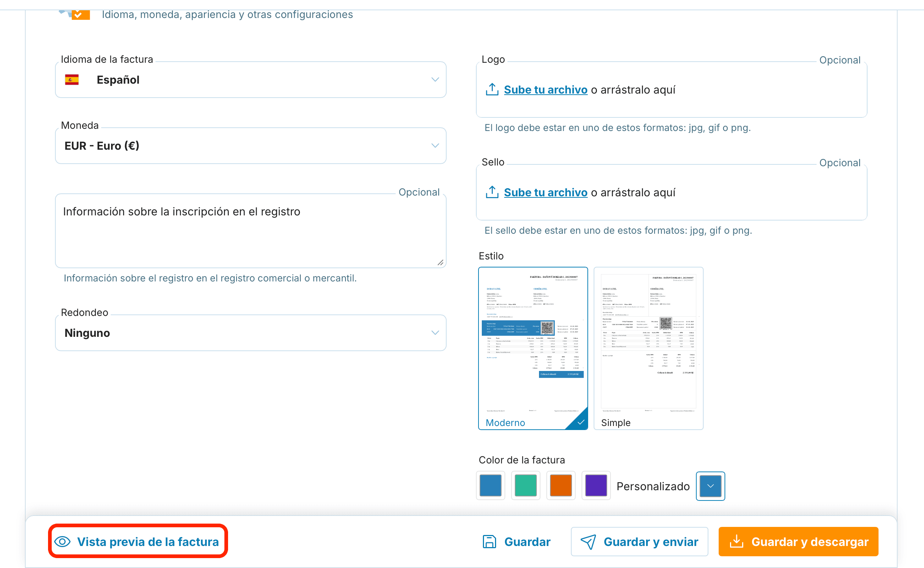
Task: Select the blue invoice color swatch
Action: [x=491, y=486]
